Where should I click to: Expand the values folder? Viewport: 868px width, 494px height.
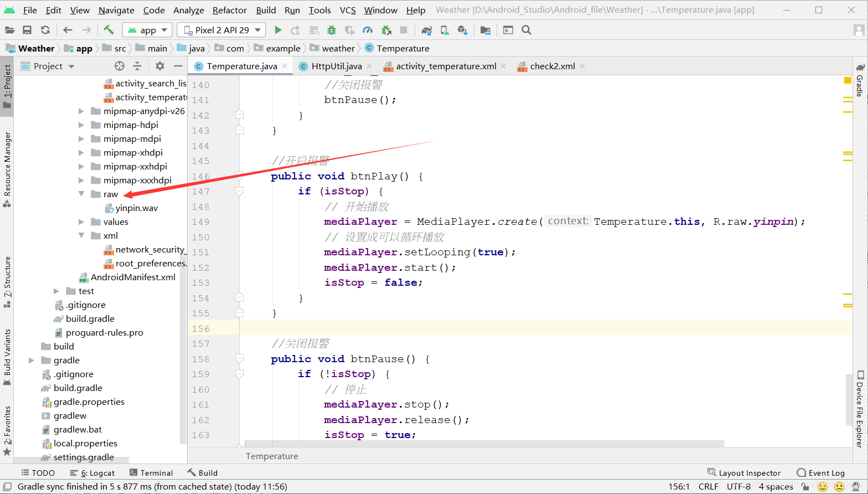(x=81, y=222)
